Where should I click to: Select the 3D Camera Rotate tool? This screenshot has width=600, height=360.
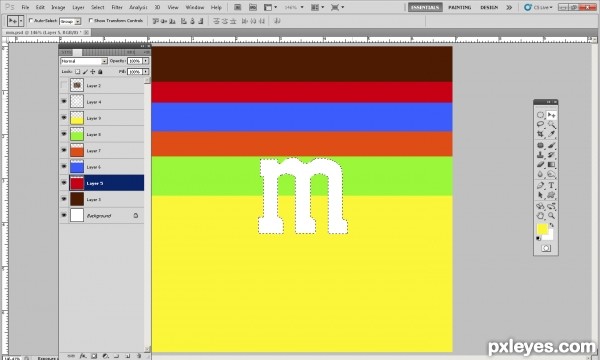[551, 206]
